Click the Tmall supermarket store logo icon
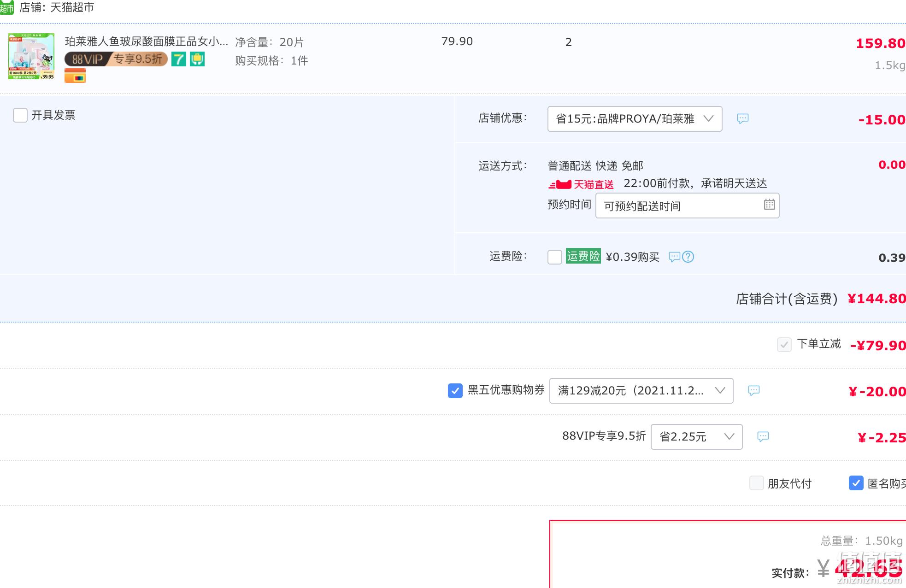 tap(6, 7)
